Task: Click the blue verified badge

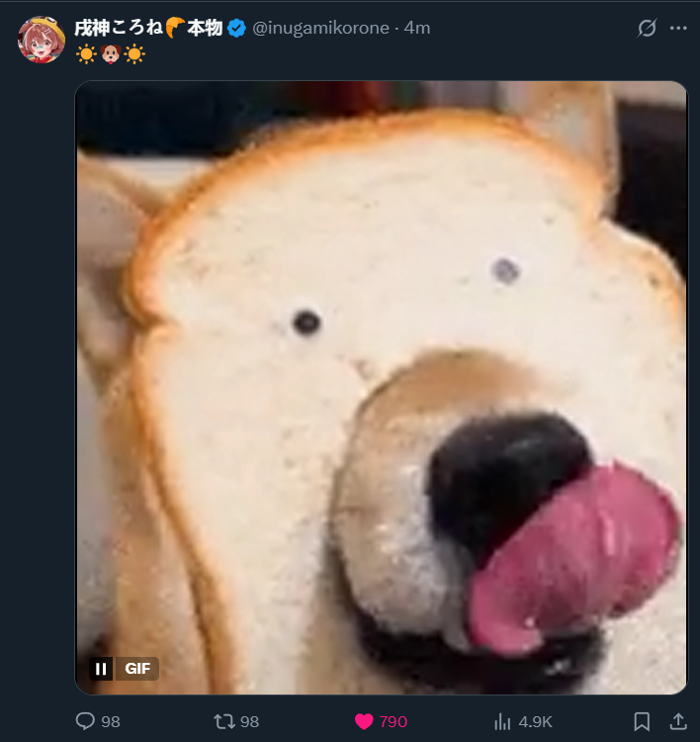Action: pos(236,29)
